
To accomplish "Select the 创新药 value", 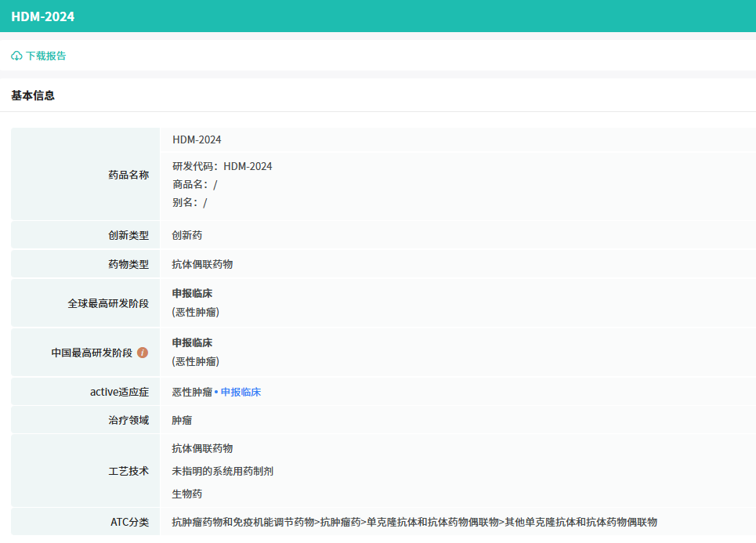I will click(x=187, y=235).
